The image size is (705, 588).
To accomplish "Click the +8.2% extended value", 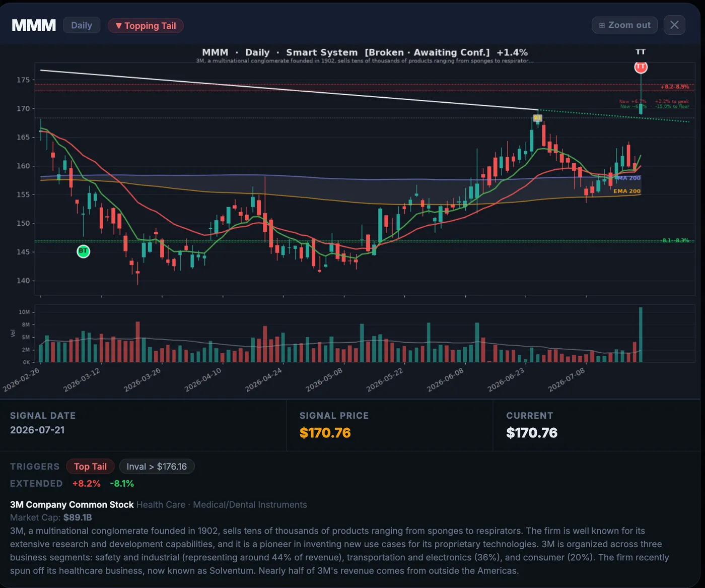I will tap(86, 483).
